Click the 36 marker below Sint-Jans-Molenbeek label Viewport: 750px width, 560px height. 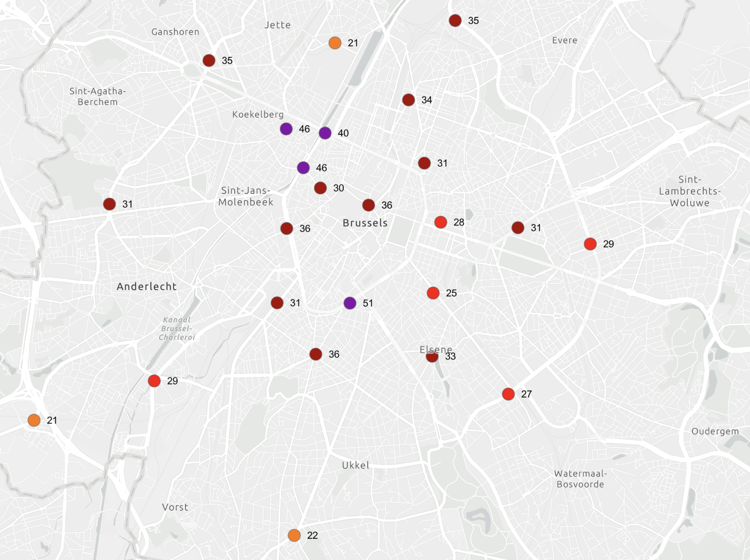coord(287,228)
